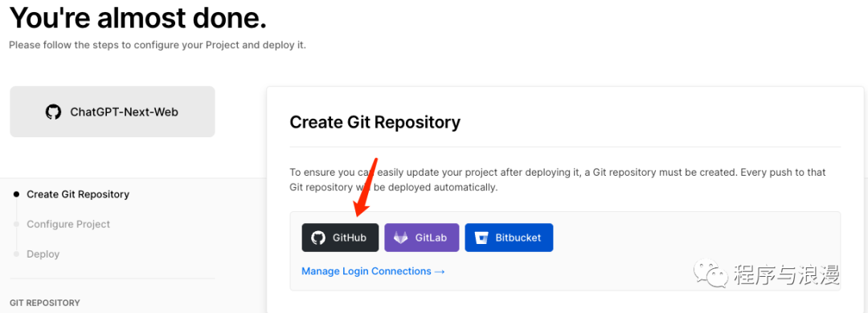868x313 pixels.
Task: Click the GIT REPOSITORY section label
Action: 45,303
